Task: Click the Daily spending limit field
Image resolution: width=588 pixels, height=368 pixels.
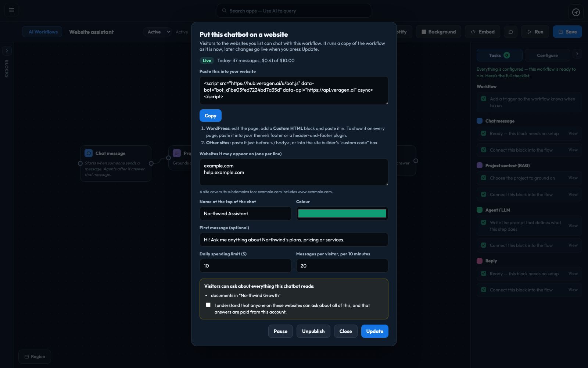Action: (x=245, y=266)
